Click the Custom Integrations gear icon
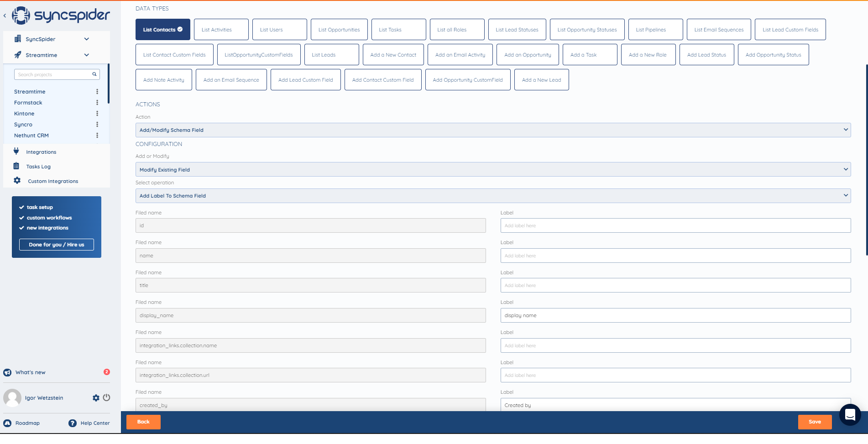 click(17, 180)
